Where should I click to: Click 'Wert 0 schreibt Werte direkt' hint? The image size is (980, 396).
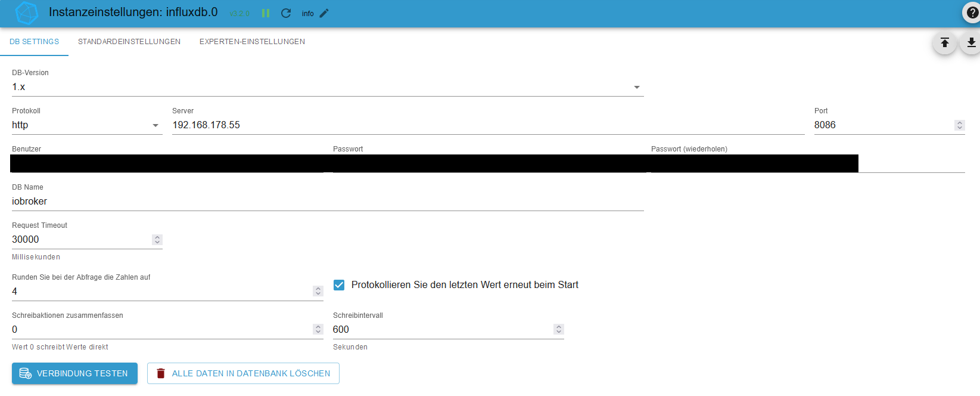pos(60,347)
